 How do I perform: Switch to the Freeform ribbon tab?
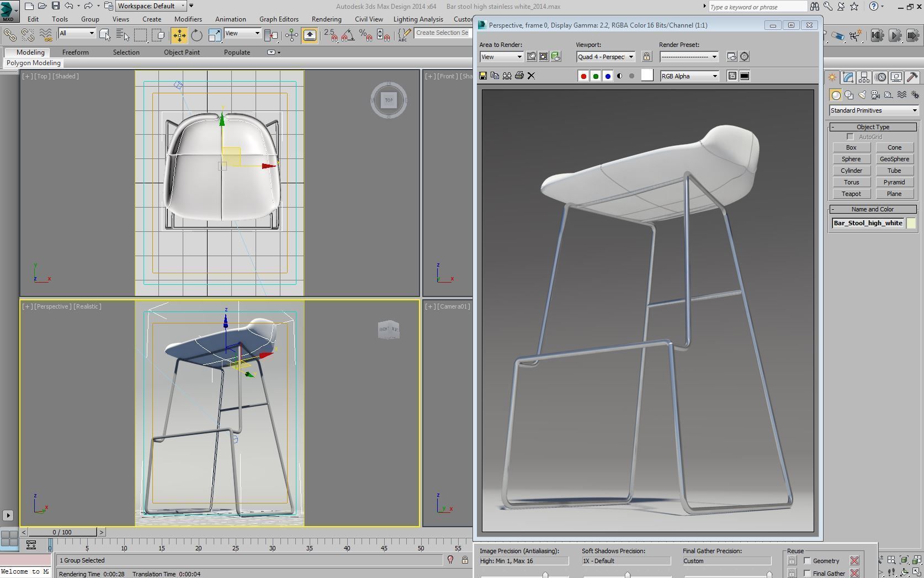[x=75, y=52]
